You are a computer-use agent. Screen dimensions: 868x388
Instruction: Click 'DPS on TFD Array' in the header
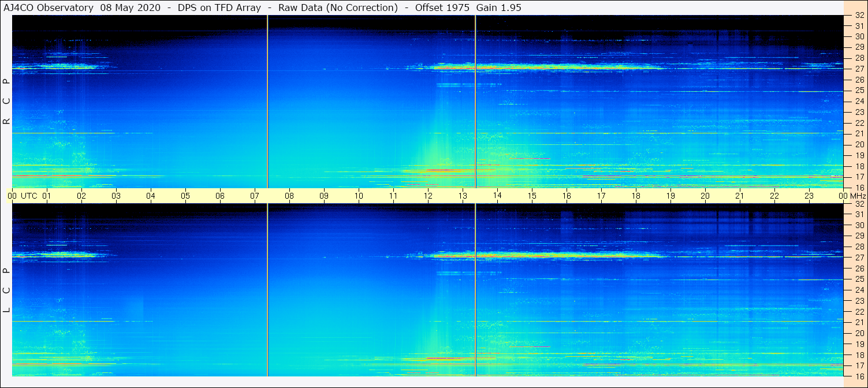coord(219,8)
